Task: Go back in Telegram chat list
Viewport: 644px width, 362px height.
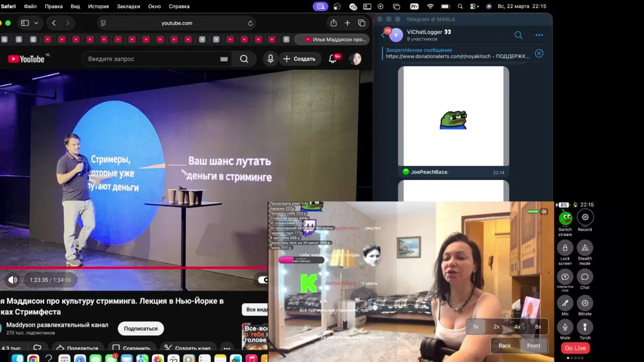Action: pos(383,35)
